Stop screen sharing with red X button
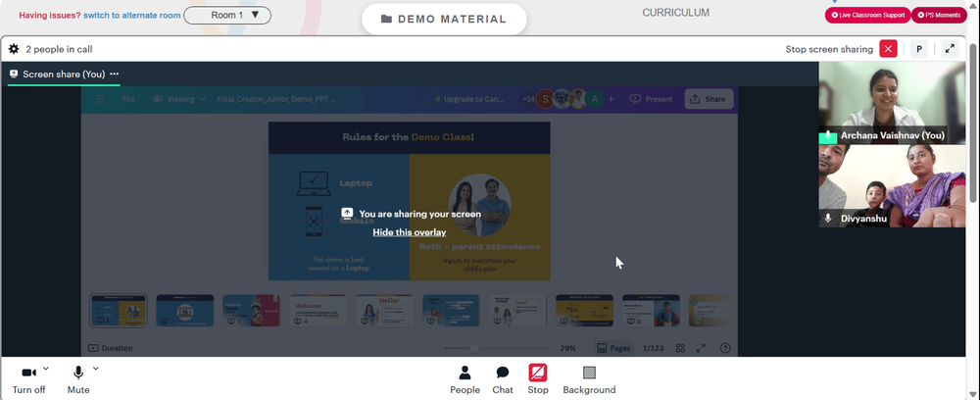This screenshot has height=400, width=980. point(888,49)
